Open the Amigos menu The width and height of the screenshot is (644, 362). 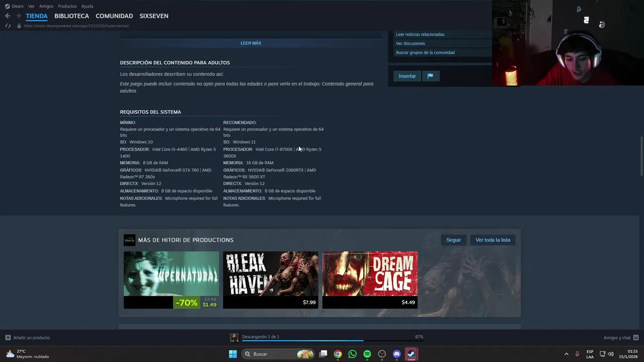point(46,6)
